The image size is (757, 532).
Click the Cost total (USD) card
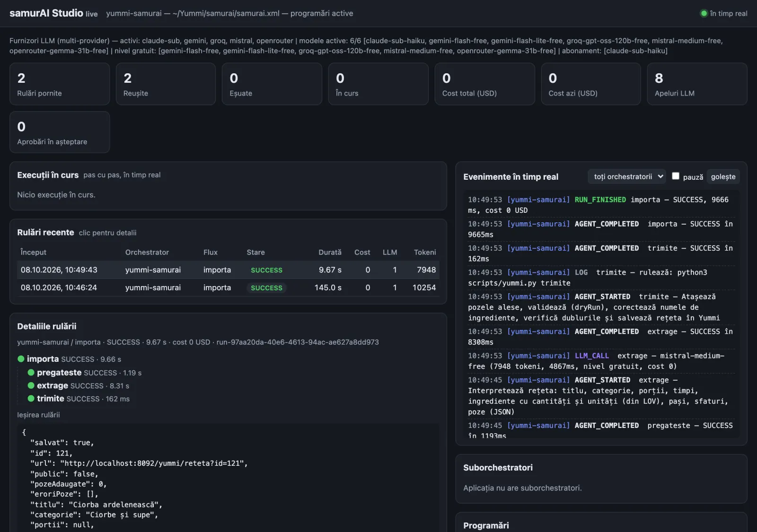coord(484,84)
